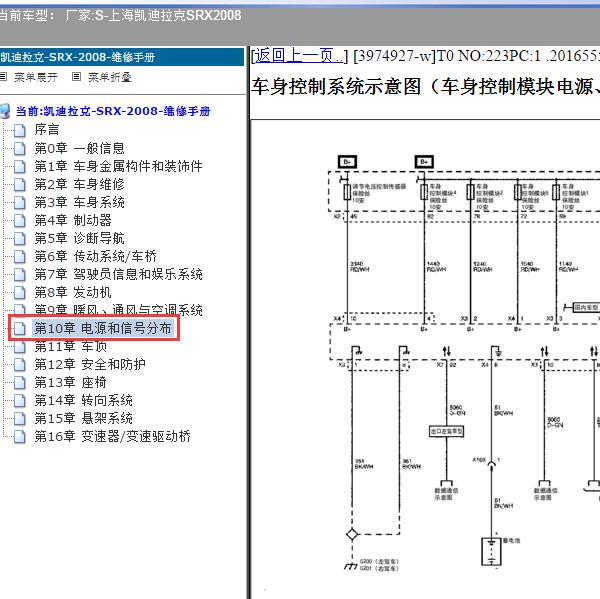The height and width of the screenshot is (599, 600).
Task: Click the 当前车型 vehicle info text
Action: tap(120, 16)
